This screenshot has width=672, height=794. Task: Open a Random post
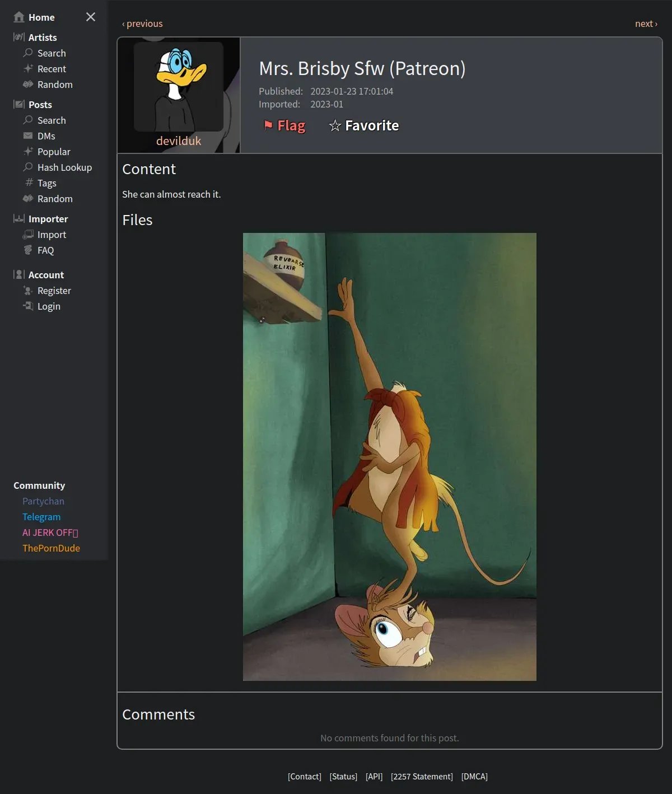point(55,198)
